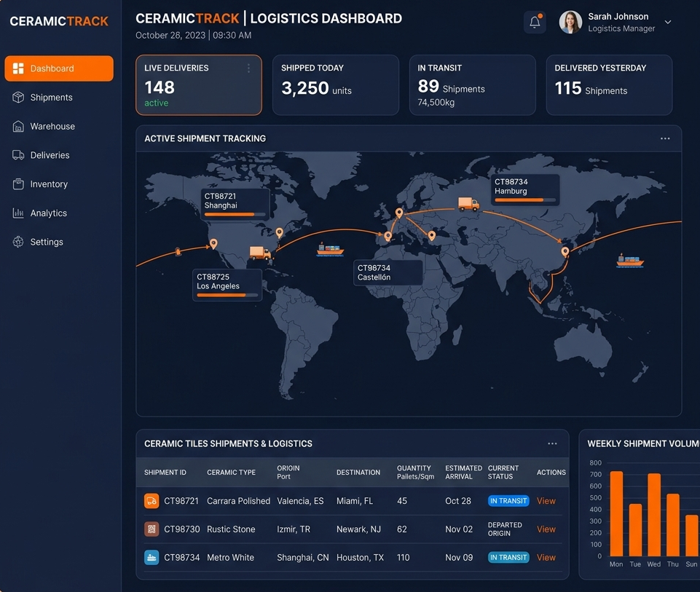The width and height of the screenshot is (700, 592).
Task: Click the orange truck icon for CT98721
Action: [x=152, y=501]
